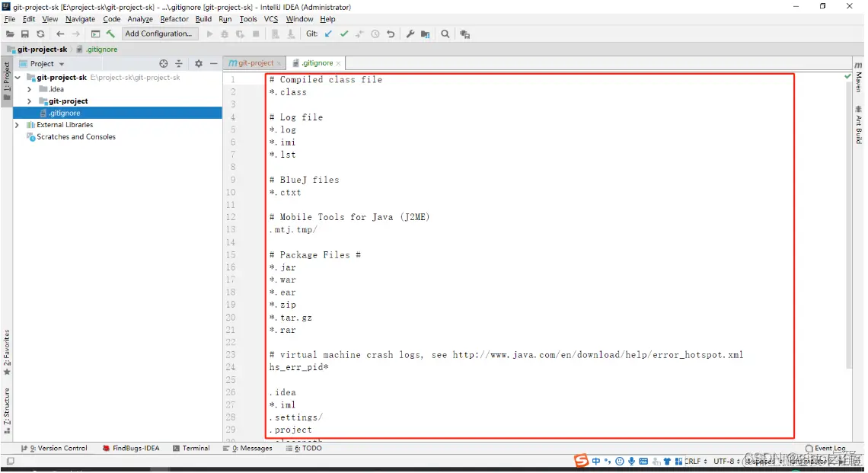868x473 pixels.
Task: Navigate Back with the left arrow icon
Action: click(60, 34)
